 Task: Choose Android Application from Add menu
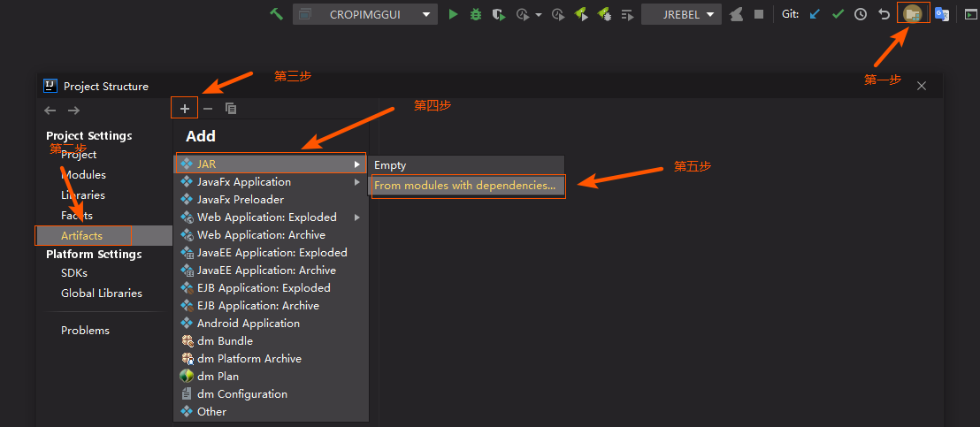[x=271, y=324]
